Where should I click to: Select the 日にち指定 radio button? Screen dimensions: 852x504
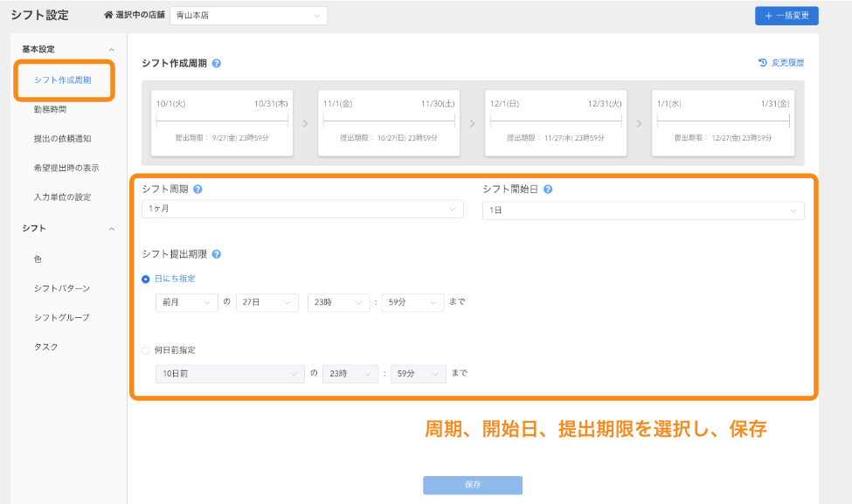pyautogui.click(x=146, y=280)
